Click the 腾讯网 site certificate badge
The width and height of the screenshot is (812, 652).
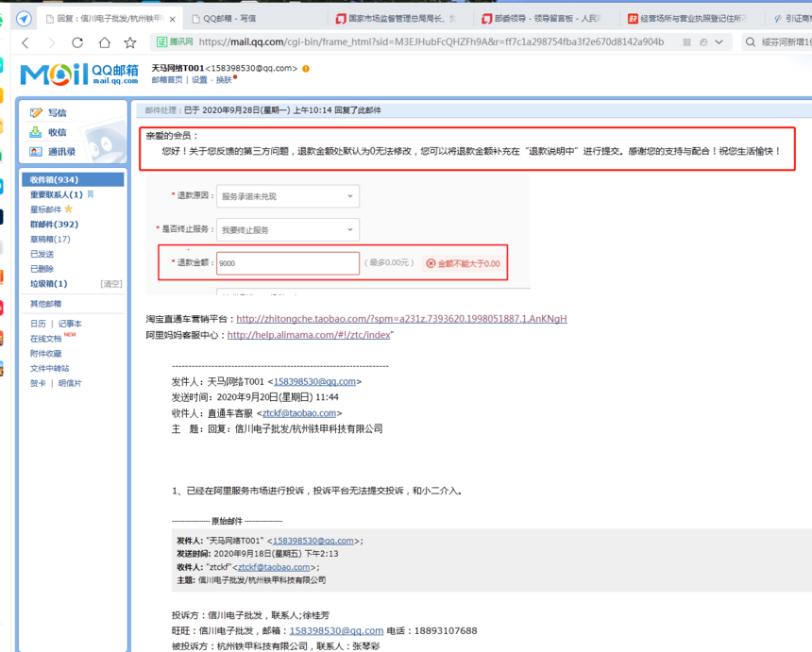(x=175, y=42)
